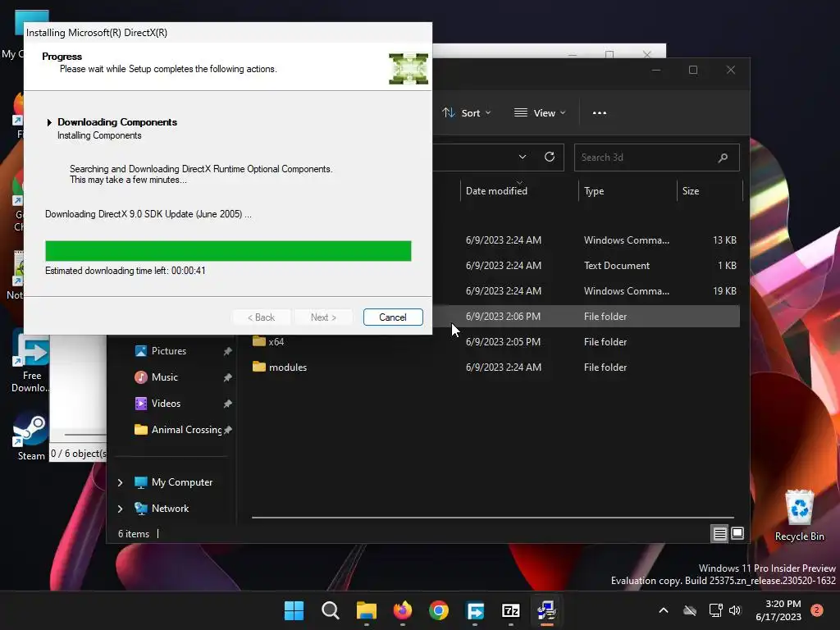Click the modules folder icon

[x=258, y=367]
